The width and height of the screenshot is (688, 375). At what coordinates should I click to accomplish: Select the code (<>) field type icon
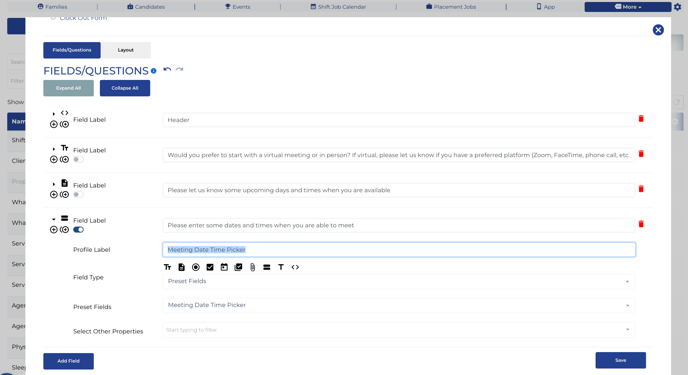[x=295, y=267]
